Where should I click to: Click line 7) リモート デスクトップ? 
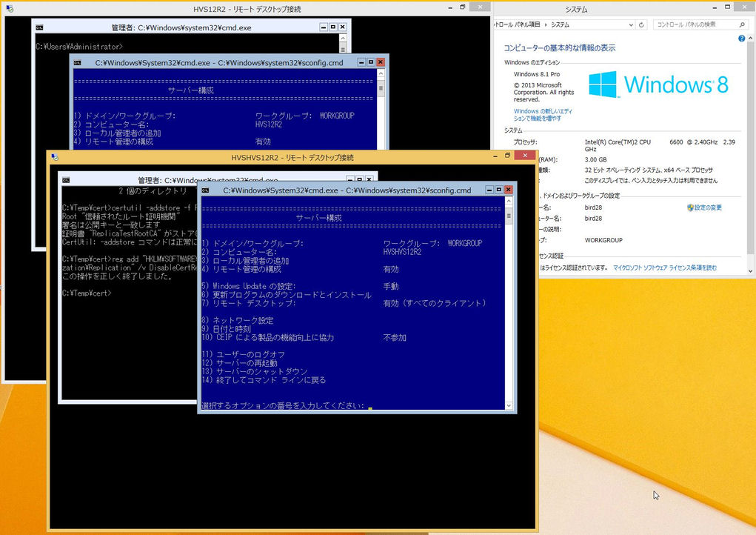coord(249,303)
